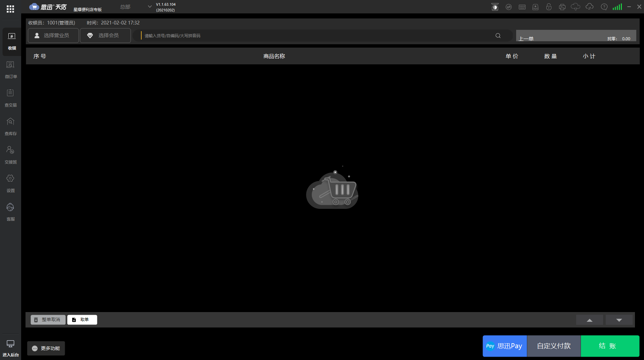Open the 微订单 micro-orders sidebar module
The height and width of the screenshot is (360, 644).
point(10,70)
